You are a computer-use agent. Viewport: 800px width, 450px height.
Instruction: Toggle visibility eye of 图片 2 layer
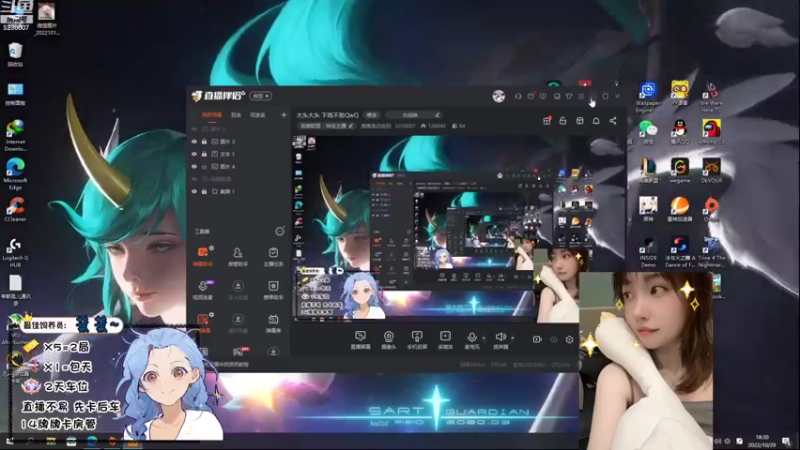[x=194, y=141]
